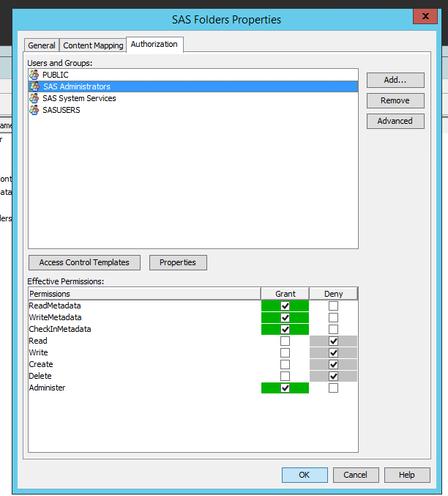The height and width of the screenshot is (496, 448).
Task: Check Grant for Create permission
Action: [285, 364]
